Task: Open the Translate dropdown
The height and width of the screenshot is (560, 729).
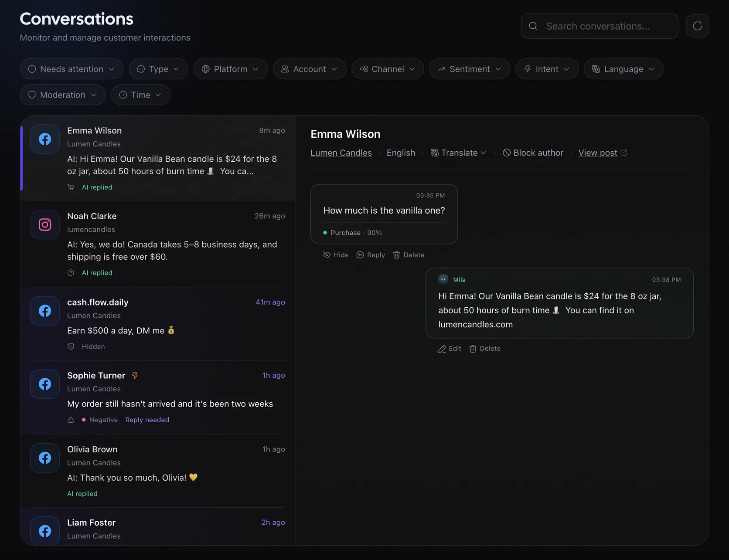Action: (x=458, y=153)
